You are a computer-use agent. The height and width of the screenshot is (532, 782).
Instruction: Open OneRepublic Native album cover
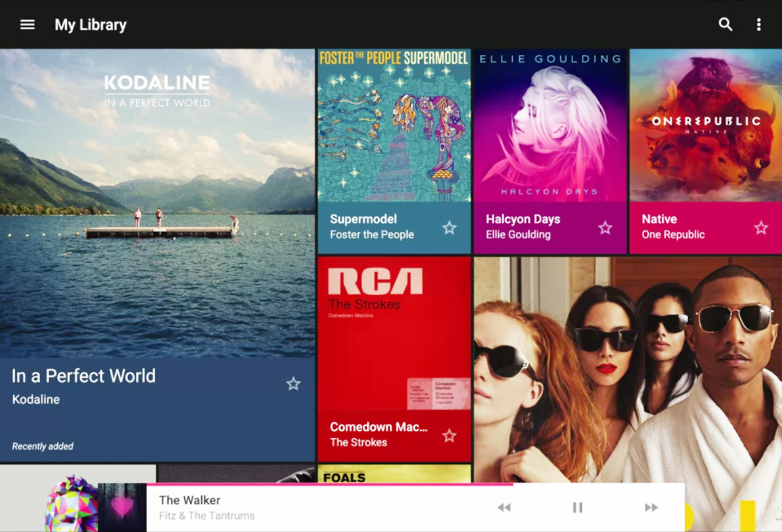706,125
